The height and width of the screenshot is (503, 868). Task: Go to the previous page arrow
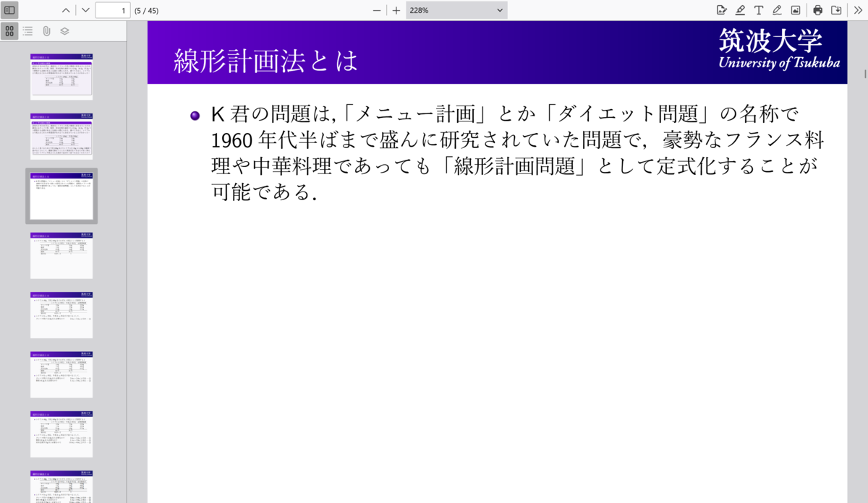[66, 10]
